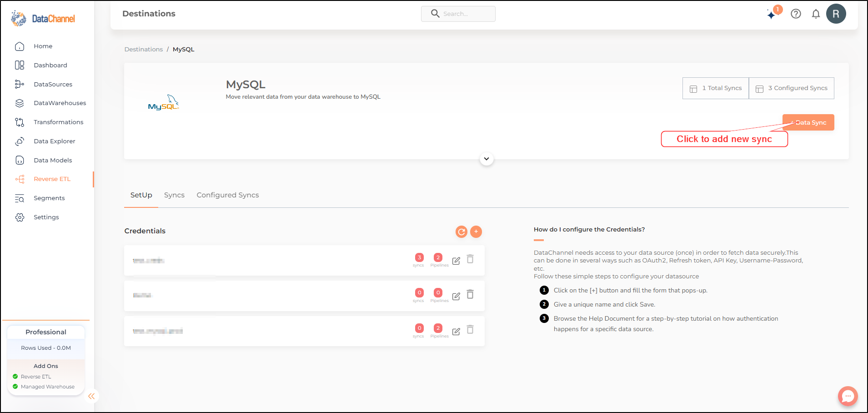The image size is (868, 413).
Task: Open Transformations menu item
Action: pyautogui.click(x=59, y=122)
